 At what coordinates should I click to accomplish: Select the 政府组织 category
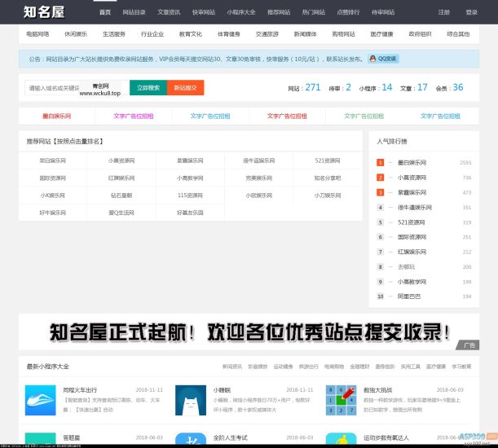[x=420, y=34]
